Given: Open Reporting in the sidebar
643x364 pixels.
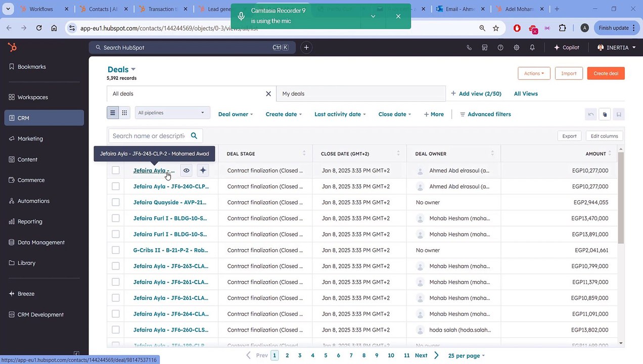Looking at the screenshot, I should coord(30,221).
